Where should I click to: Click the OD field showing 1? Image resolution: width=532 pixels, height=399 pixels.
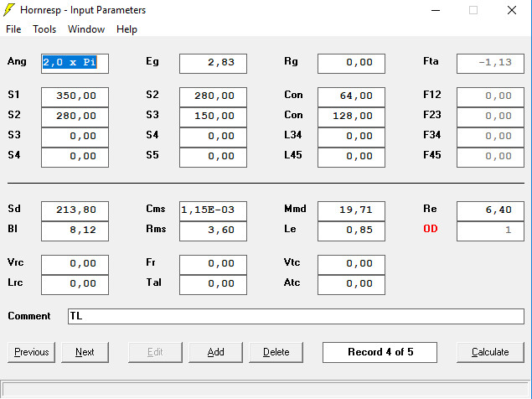(490, 231)
